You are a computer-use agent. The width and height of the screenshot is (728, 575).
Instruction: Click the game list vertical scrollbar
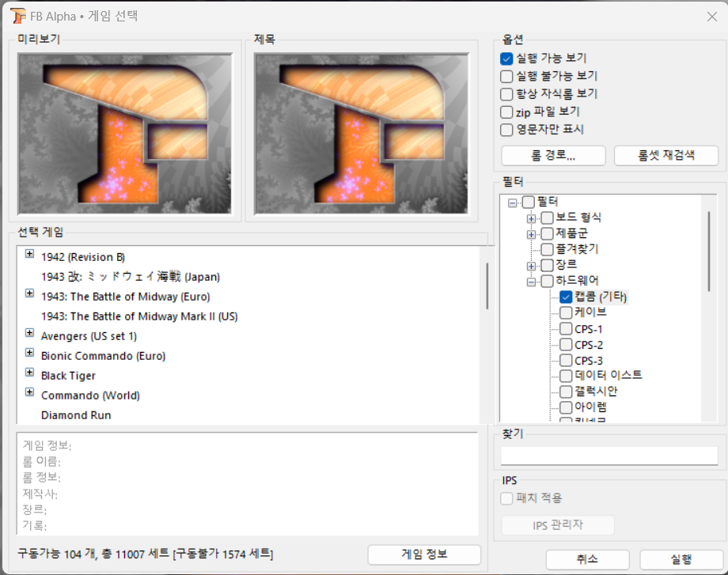(x=487, y=286)
